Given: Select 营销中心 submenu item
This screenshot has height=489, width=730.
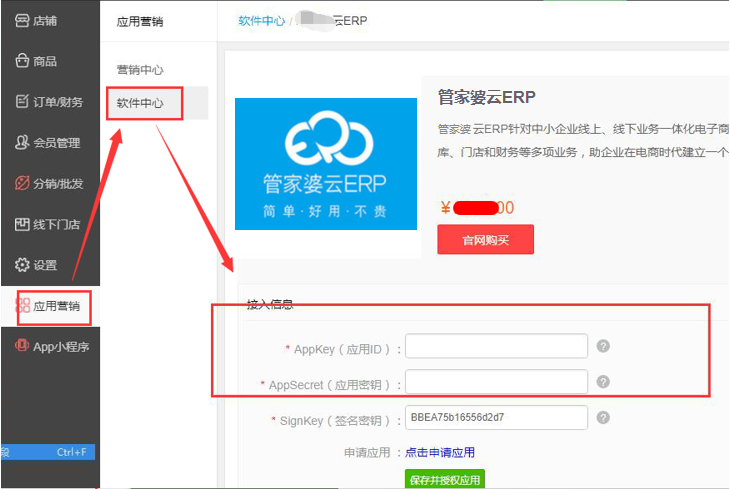Looking at the screenshot, I should pos(140,70).
